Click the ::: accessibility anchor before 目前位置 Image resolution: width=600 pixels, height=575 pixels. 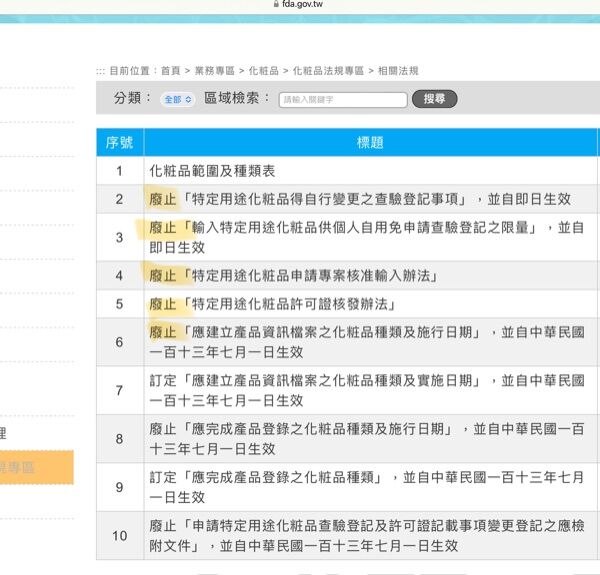click(x=101, y=71)
